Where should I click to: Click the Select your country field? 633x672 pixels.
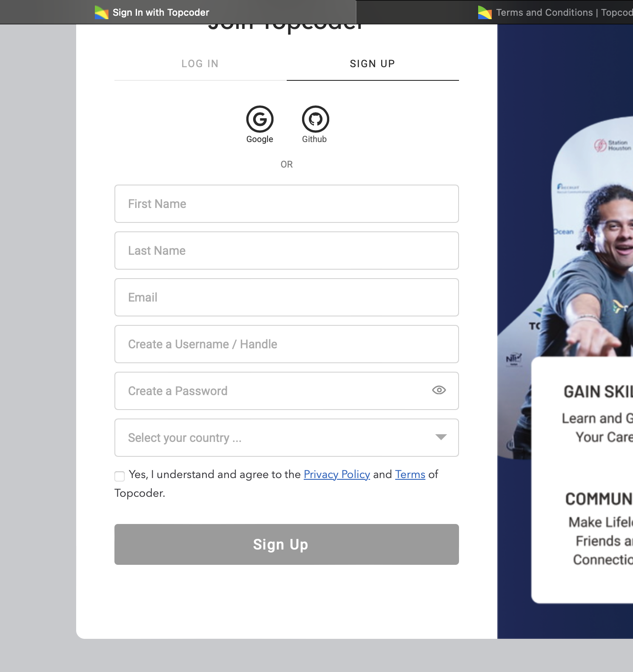click(x=287, y=438)
